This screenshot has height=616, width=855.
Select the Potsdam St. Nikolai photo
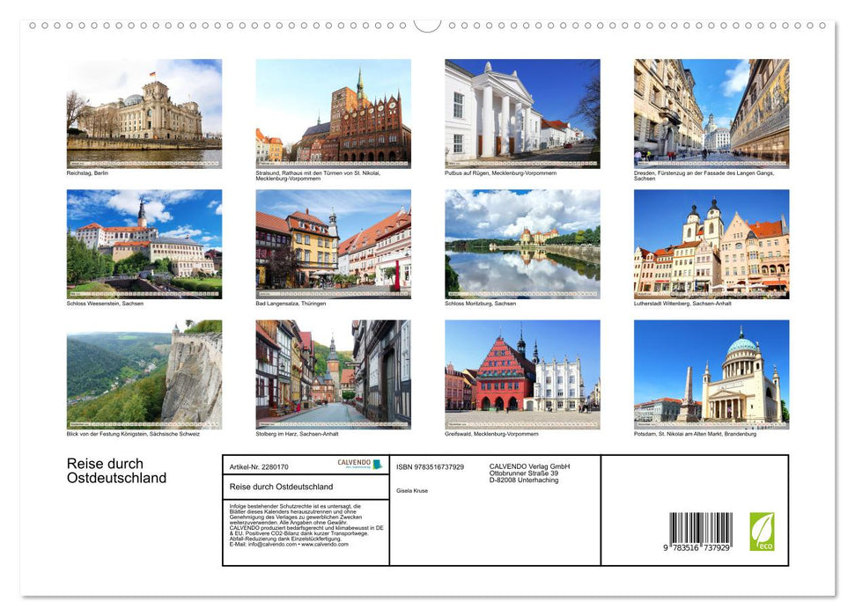[711, 374]
